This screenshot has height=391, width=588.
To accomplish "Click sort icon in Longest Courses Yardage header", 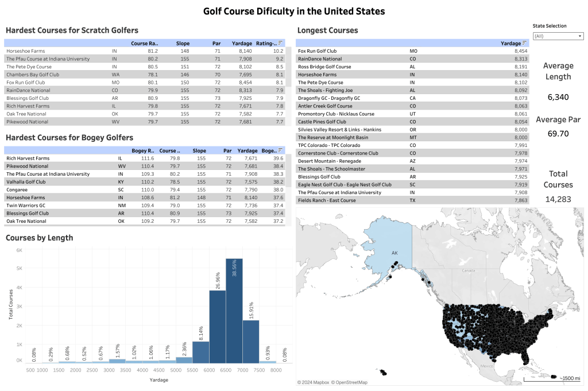I will tap(524, 43).
